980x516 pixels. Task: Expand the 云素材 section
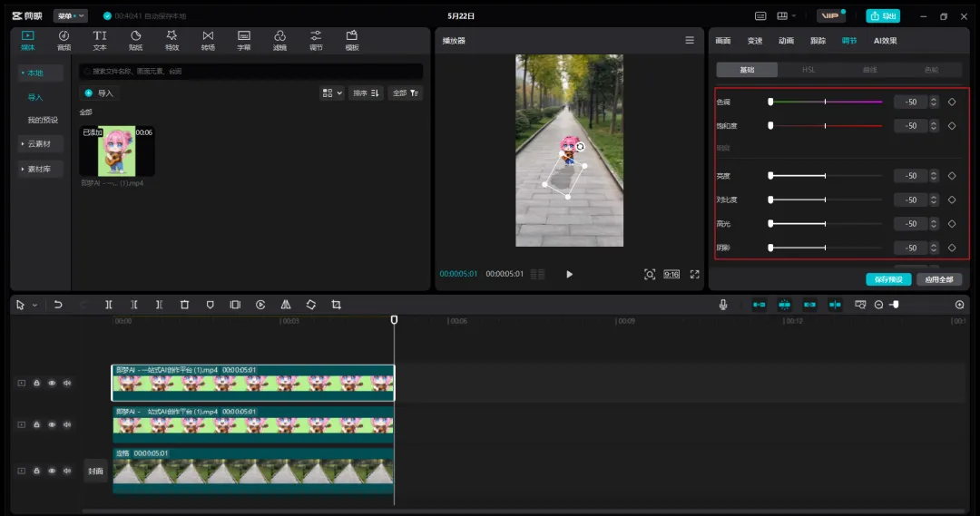(40, 143)
